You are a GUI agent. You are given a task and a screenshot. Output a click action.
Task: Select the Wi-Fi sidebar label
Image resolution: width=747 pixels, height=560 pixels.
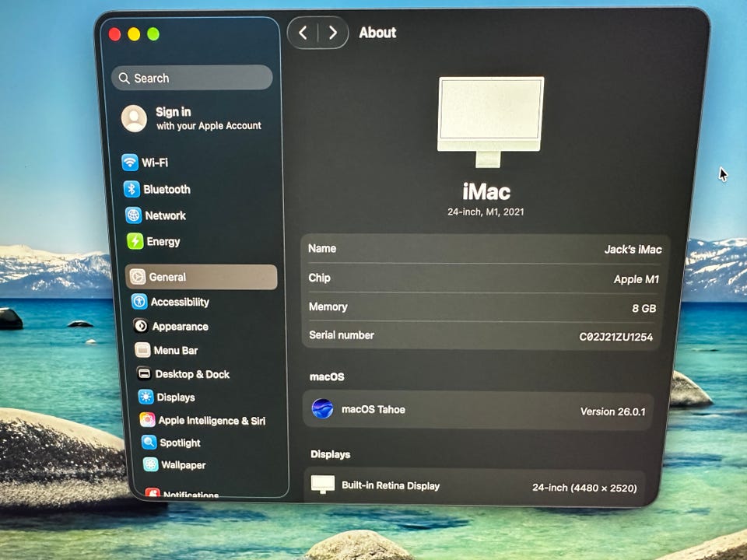coord(155,163)
